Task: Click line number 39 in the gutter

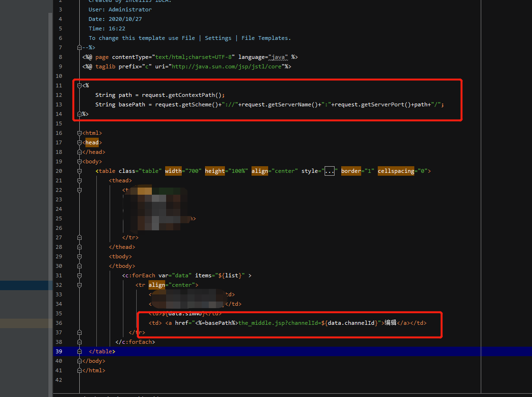Action: pyautogui.click(x=59, y=351)
